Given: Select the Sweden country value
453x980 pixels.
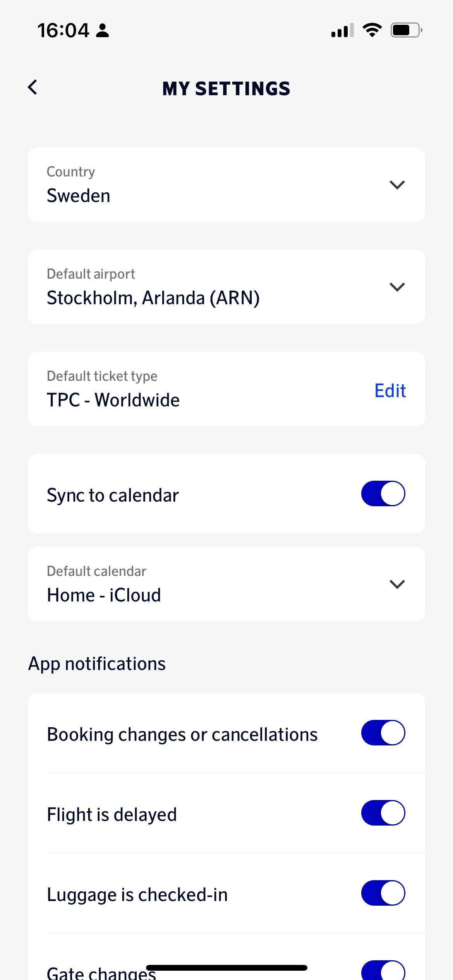Looking at the screenshot, I should [79, 195].
